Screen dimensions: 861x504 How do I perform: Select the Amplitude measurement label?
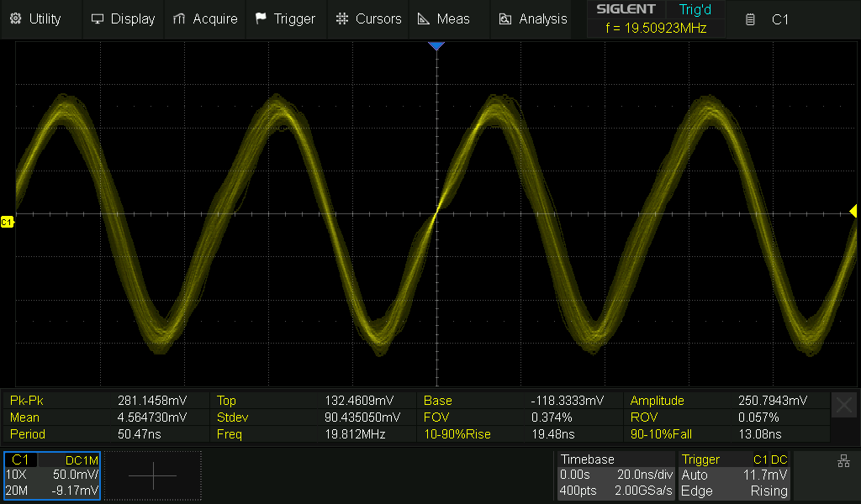(x=657, y=401)
